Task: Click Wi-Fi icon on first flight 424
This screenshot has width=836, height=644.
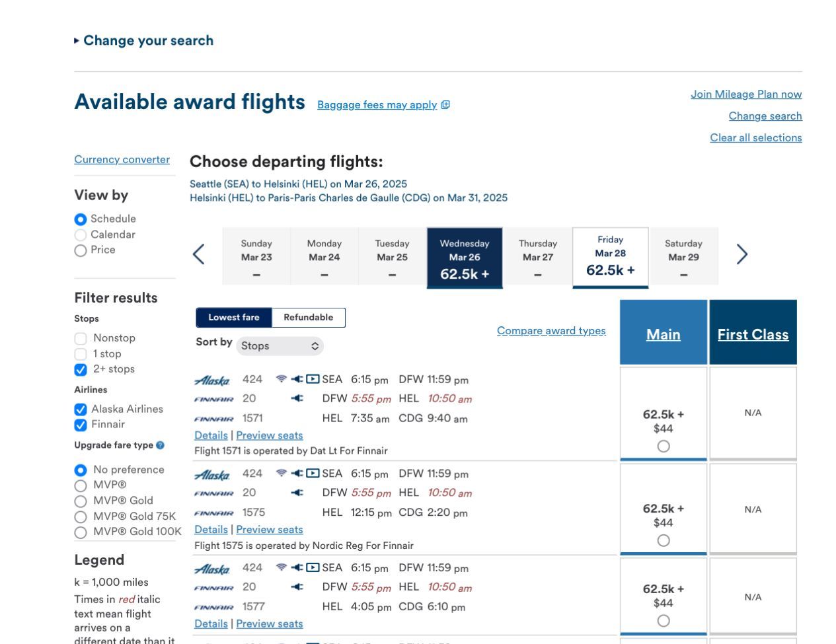Action: click(x=281, y=379)
